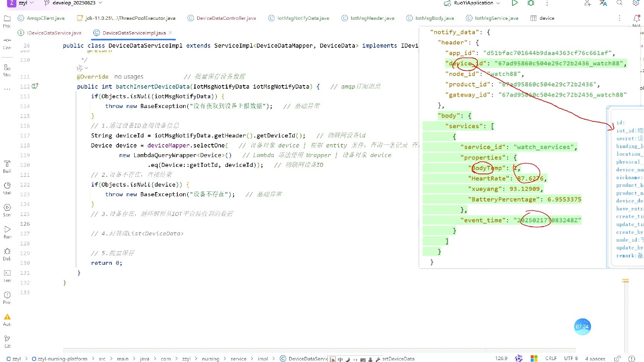Click the editor vertical scrollbar marker

click(x=626, y=281)
